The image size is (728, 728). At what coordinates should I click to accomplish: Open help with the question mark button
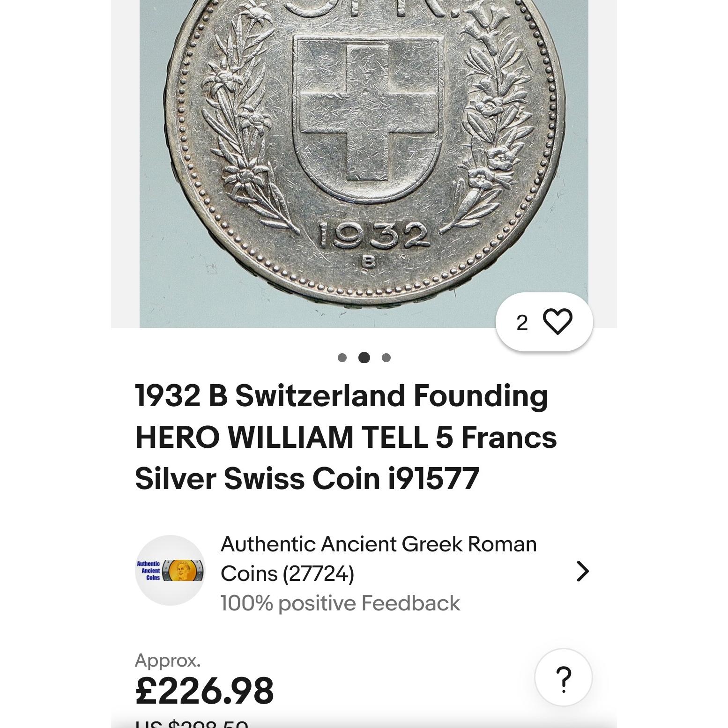coord(564,677)
